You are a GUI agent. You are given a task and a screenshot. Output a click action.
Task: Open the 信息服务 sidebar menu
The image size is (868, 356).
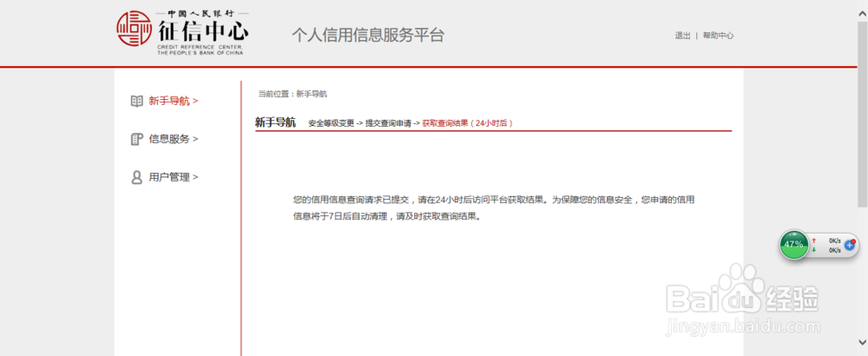click(174, 139)
